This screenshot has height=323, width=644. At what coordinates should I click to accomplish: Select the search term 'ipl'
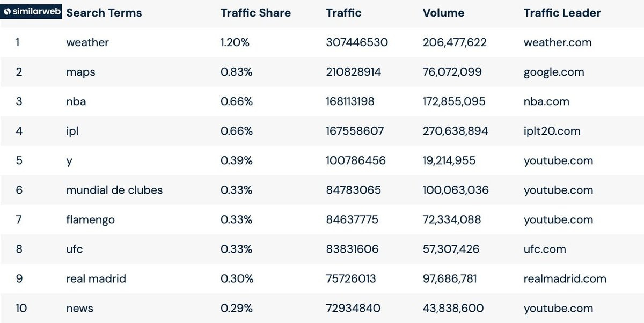point(72,131)
